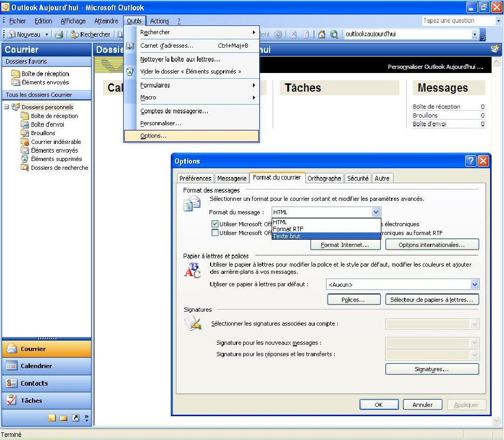Click the Configure buttons chevron in navigation pane
The image size is (504, 440).
click(86, 418)
